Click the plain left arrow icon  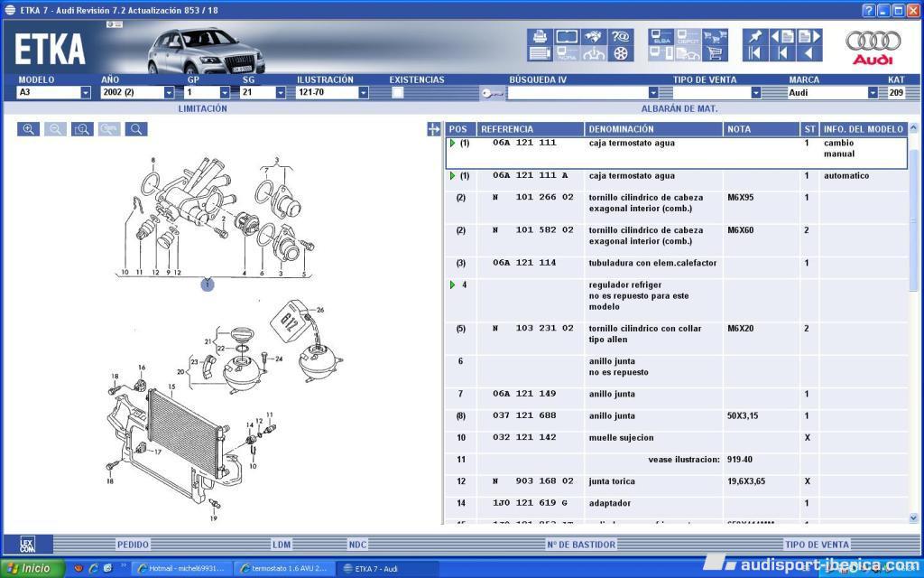pyautogui.click(x=809, y=53)
